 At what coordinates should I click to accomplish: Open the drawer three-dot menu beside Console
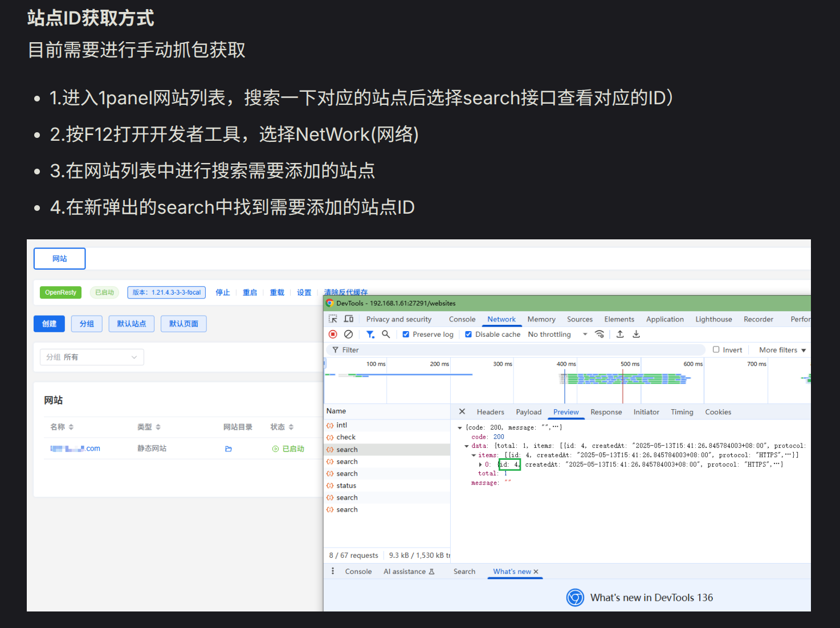(x=333, y=571)
